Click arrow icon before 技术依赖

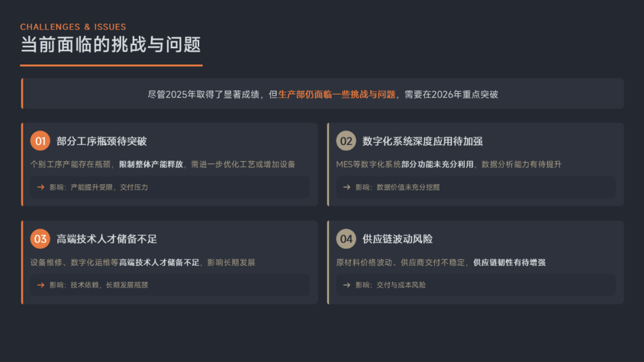tap(41, 285)
